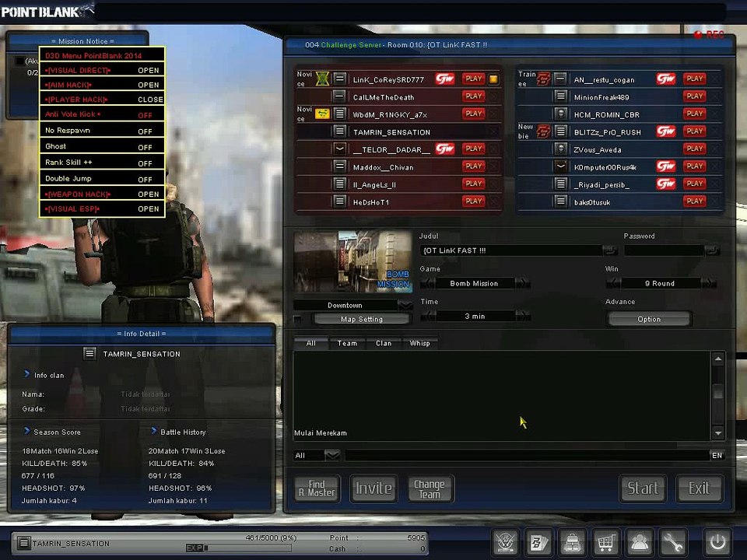Expand the WEAPON HACK menu entry
This screenshot has width=747, height=560.
[102, 194]
